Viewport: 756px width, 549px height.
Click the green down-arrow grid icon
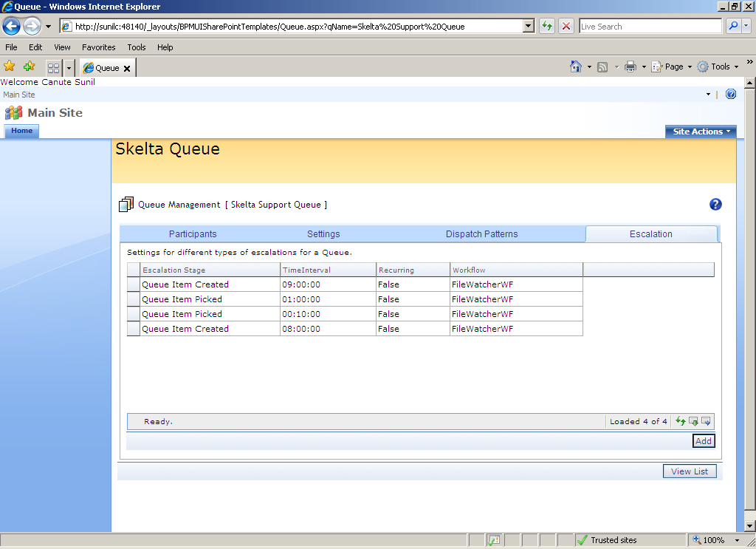693,421
